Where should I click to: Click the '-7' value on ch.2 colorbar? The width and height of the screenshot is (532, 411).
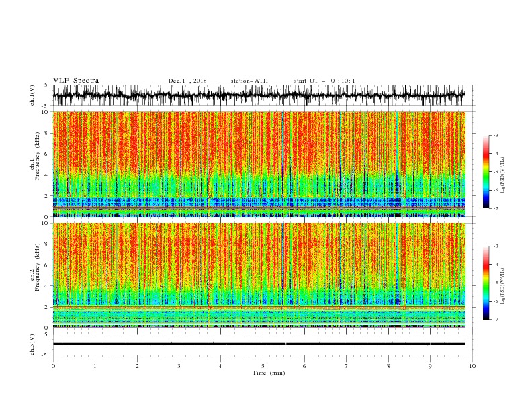pos(495,320)
